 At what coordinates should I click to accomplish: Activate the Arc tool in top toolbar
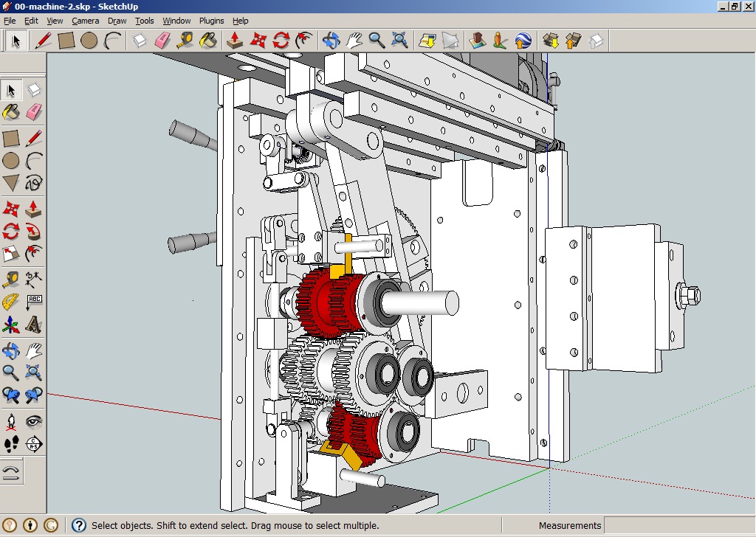point(112,41)
